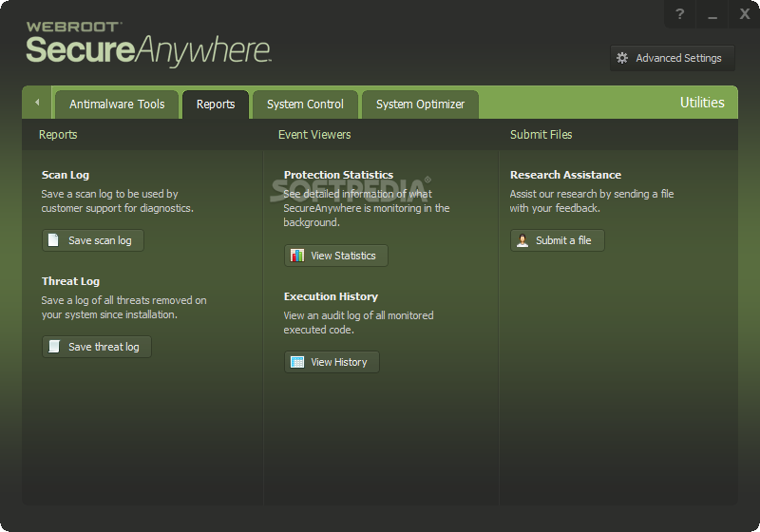760x532 pixels.
Task: Open Advanced Settings
Action: (x=673, y=58)
